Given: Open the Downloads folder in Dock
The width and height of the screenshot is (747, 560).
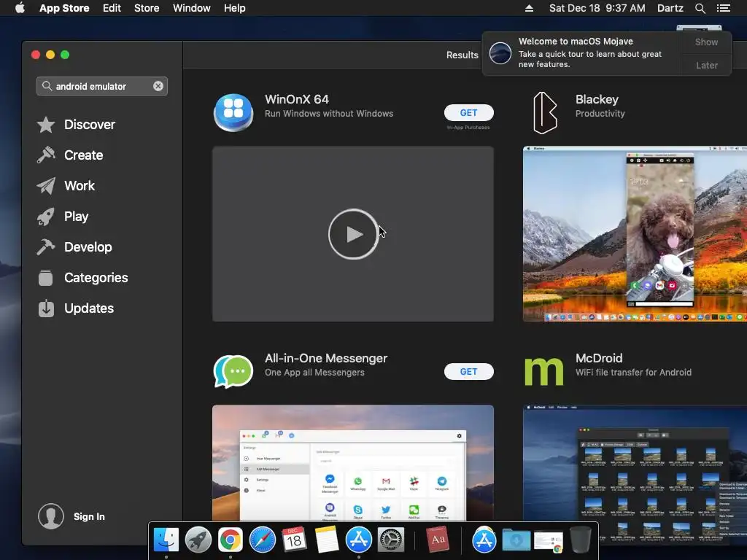Looking at the screenshot, I should (516, 540).
